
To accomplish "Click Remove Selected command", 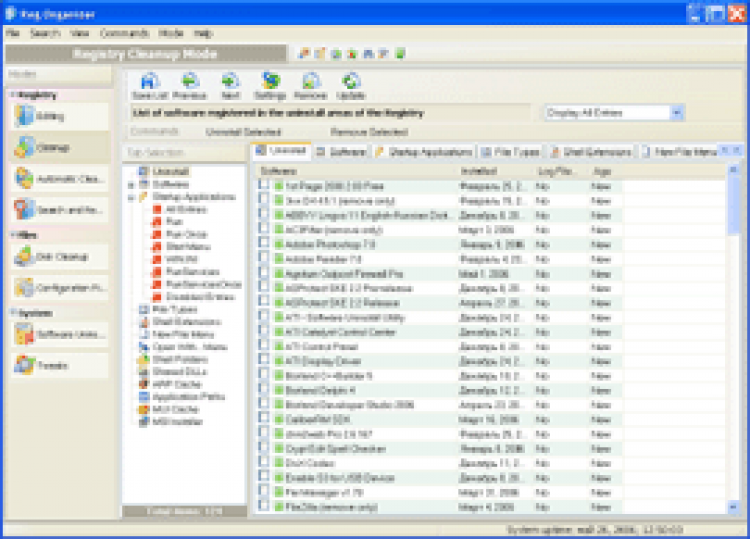I will coord(369,132).
